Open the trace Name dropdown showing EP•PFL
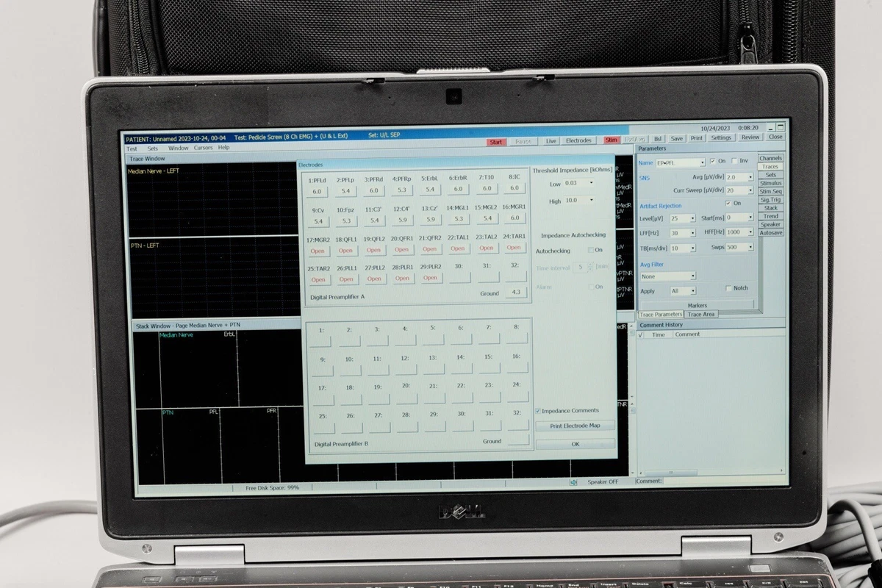This screenshot has height=588, width=882. point(681,162)
